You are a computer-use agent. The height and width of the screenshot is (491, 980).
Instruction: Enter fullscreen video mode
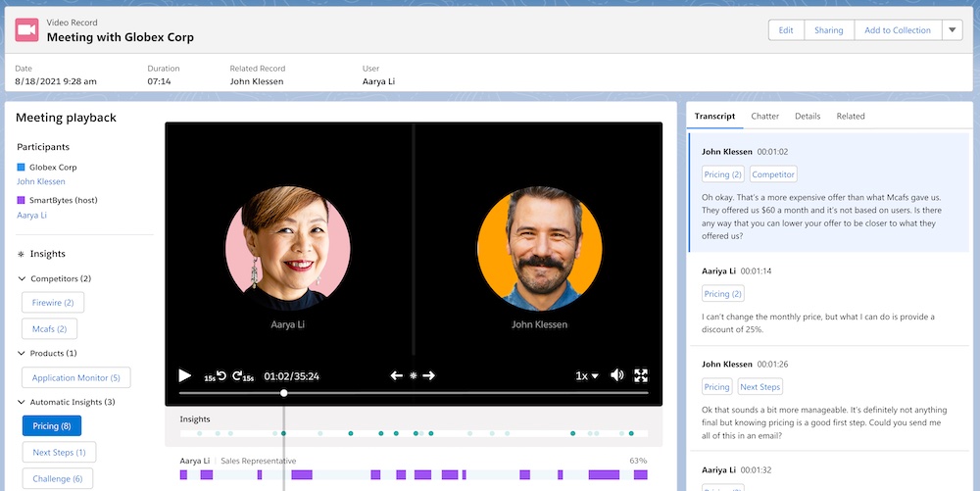tap(642, 375)
